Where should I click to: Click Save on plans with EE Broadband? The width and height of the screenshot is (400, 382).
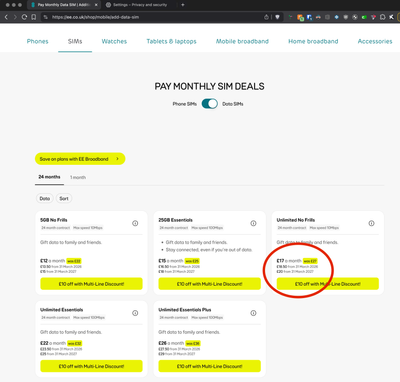(80, 159)
